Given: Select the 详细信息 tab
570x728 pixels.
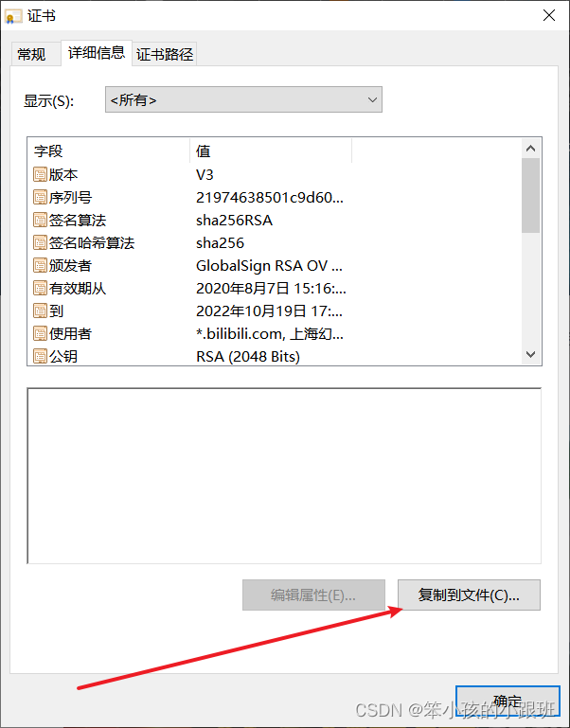Looking at the screenshot, I should point(97,52).
